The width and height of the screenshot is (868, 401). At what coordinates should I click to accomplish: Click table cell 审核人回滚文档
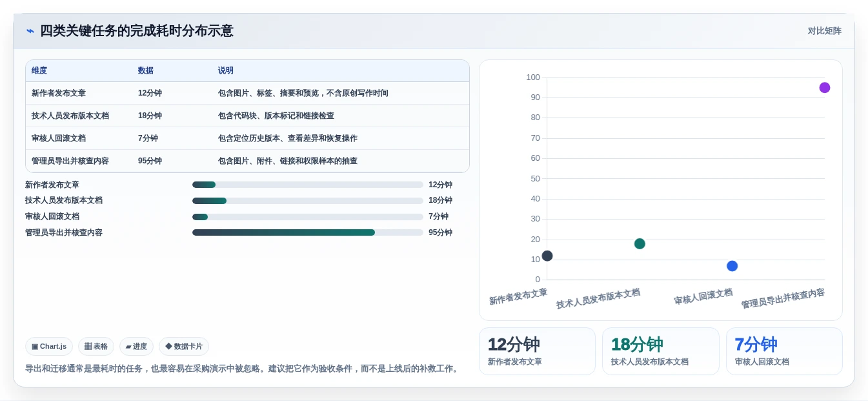[x=59, y=138]
